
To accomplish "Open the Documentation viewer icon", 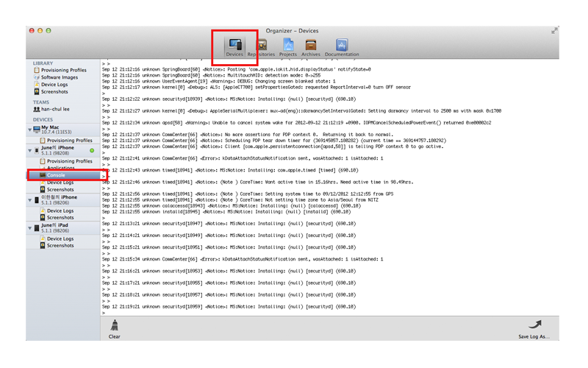I will pyautogui.click(x=342, y=46).
